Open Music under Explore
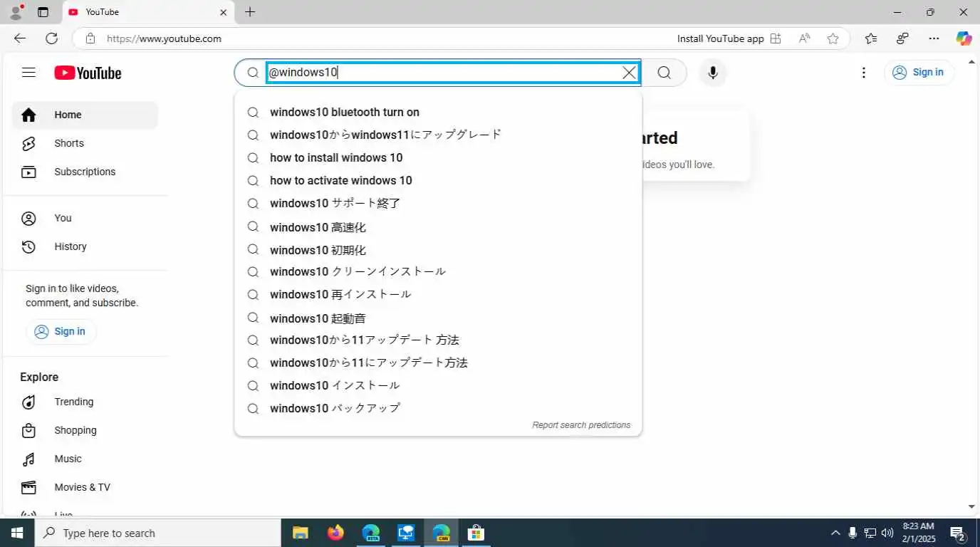Screen dimensions: 980x547 pyautogui.click(x=85, y=459)
